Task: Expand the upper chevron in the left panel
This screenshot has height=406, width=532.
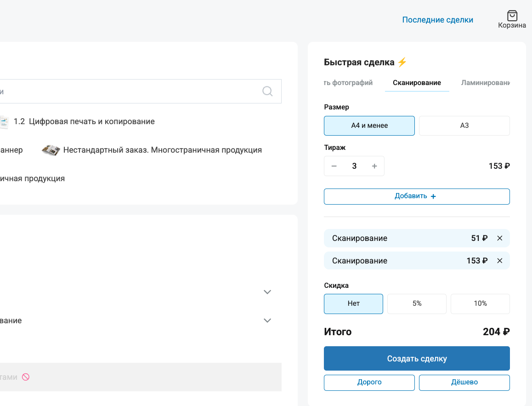Action: [x=267, y=292]
